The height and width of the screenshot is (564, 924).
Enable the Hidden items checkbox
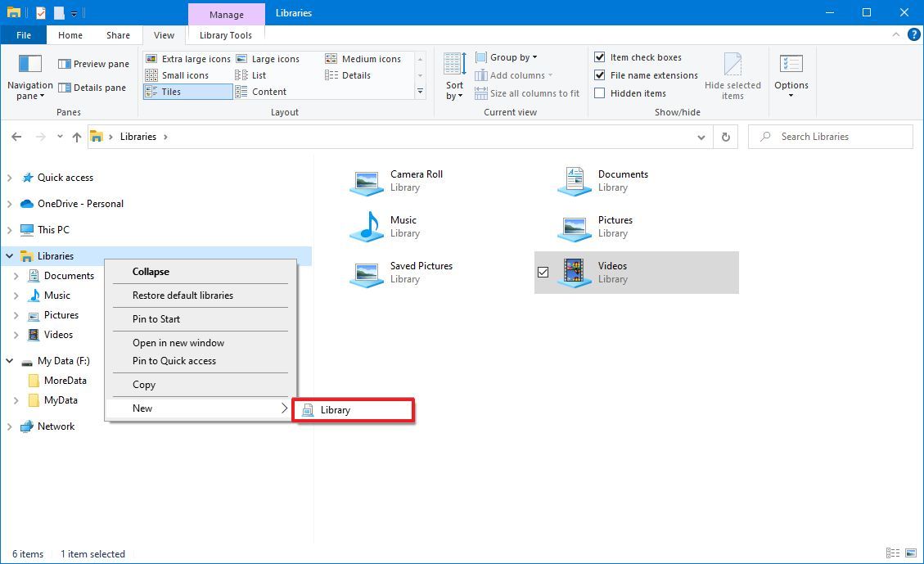pos(600,92)
